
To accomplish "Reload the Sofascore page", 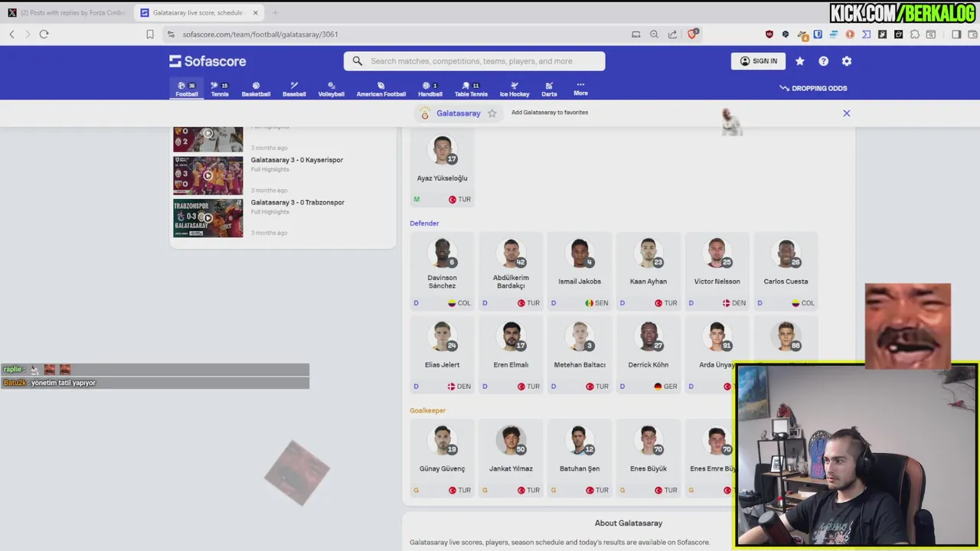I will pyautogui.click(x=44, y=34).
